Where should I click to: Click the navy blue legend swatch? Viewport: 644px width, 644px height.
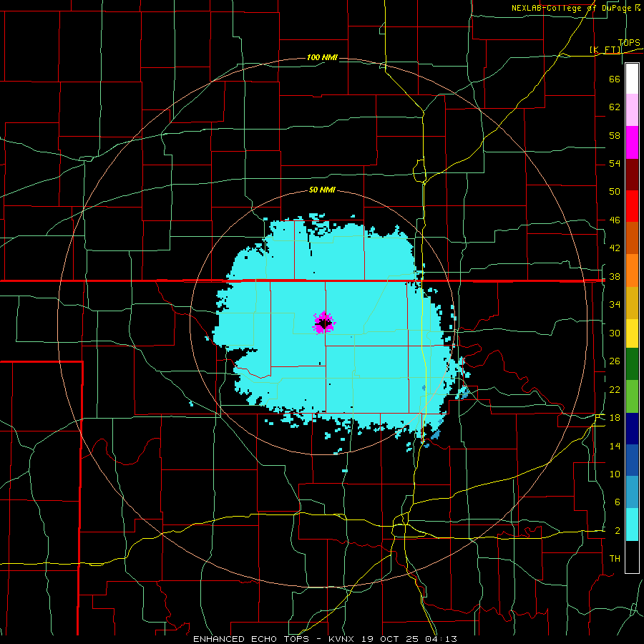632,429
